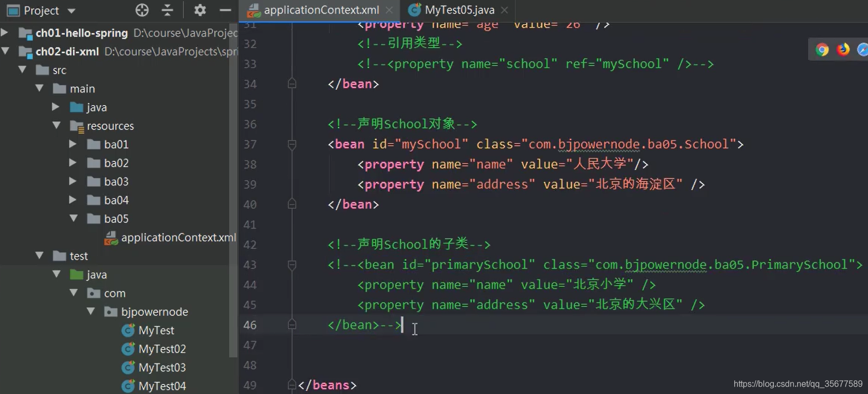Hide the Project panel with minus icon
Screen dimensions: 868x394
(225, 10)
